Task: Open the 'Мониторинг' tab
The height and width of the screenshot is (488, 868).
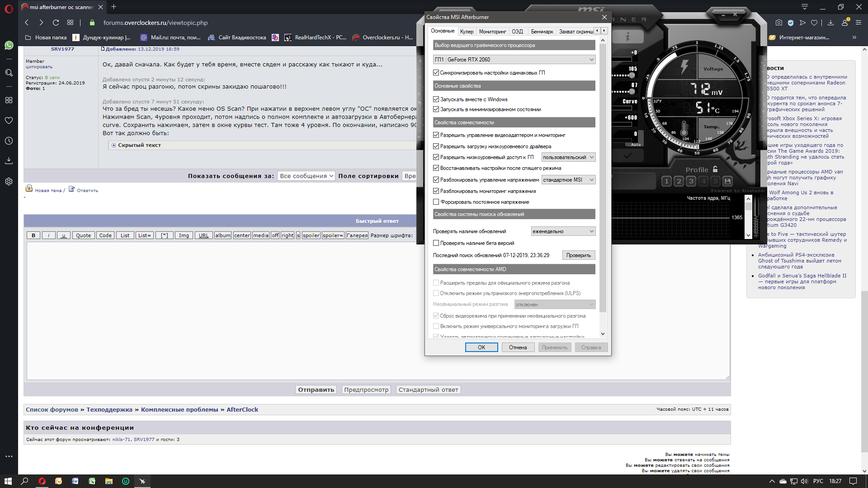Action: (492, 32)
